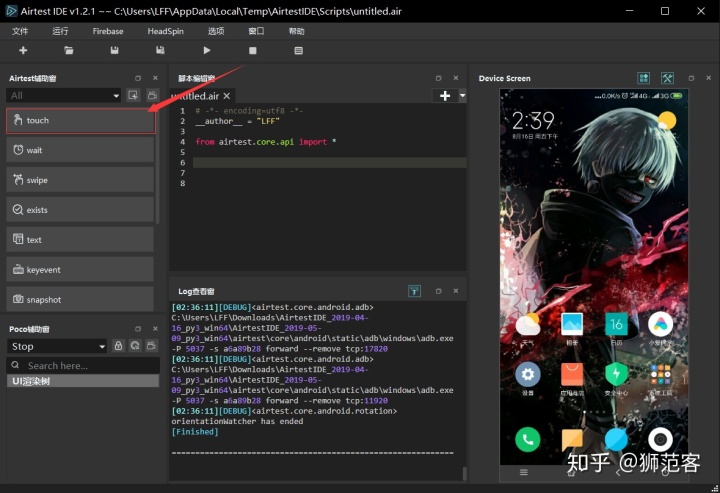Tap the Camera app icon in the dock

point(660,440)
